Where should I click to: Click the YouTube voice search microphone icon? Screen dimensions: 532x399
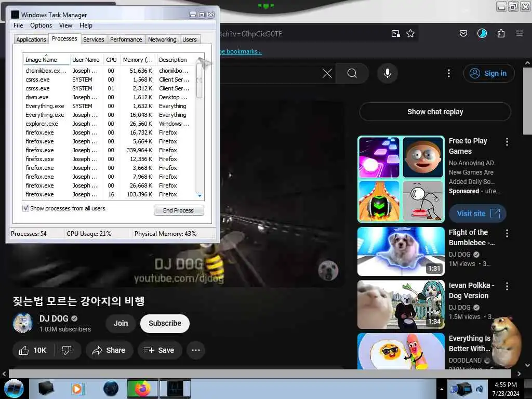point(387,73)
